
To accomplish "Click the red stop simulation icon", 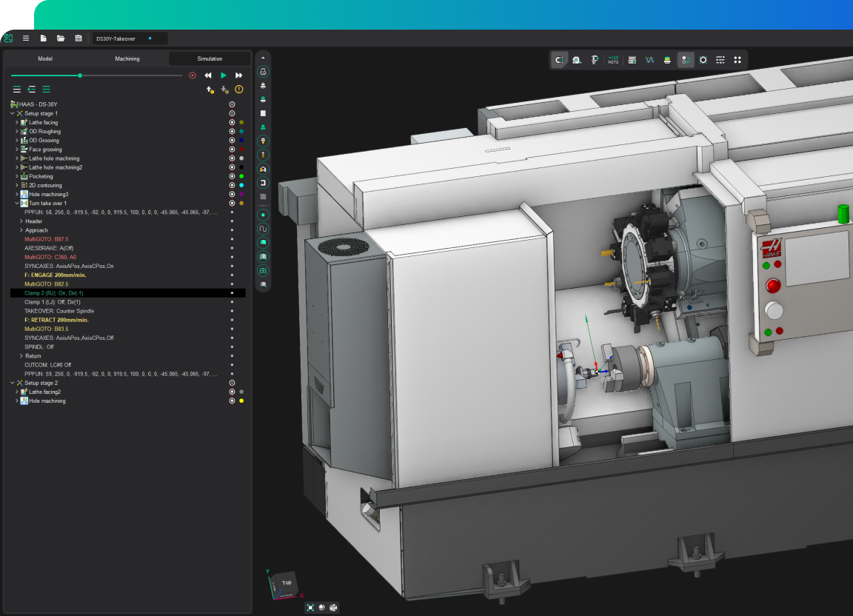I will pos(193,76).
